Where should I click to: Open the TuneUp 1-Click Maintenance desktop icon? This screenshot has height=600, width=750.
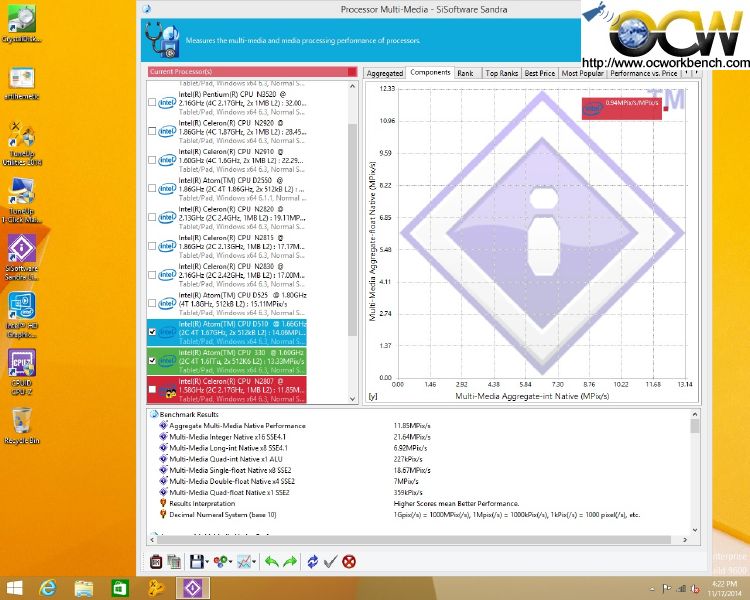point(22,200)
